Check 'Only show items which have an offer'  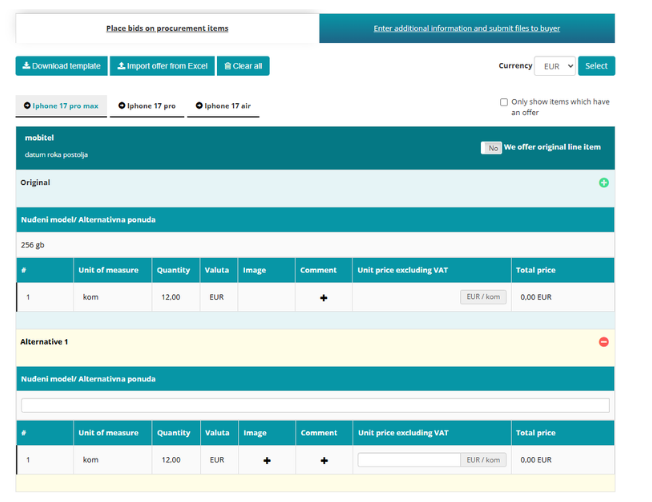click(504, 102)
